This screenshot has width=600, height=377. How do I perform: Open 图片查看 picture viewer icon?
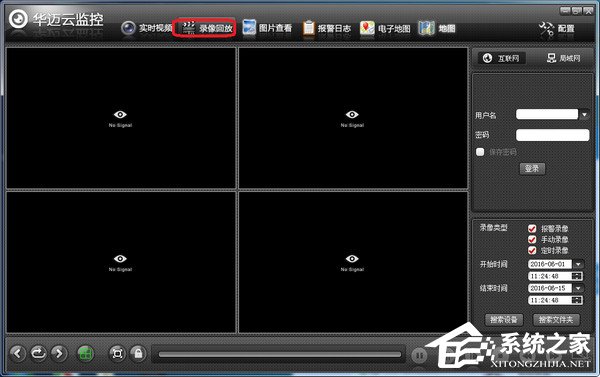point(249,28)
